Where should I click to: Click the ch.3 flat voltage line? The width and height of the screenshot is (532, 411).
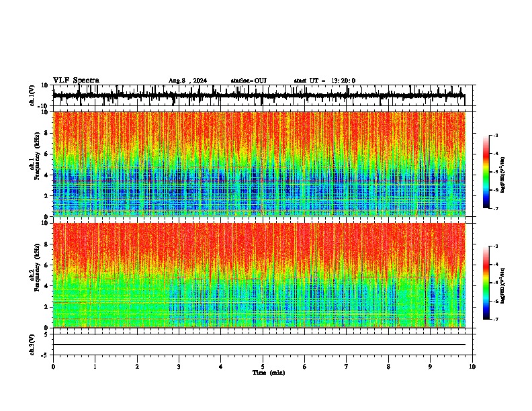point(259,345)
